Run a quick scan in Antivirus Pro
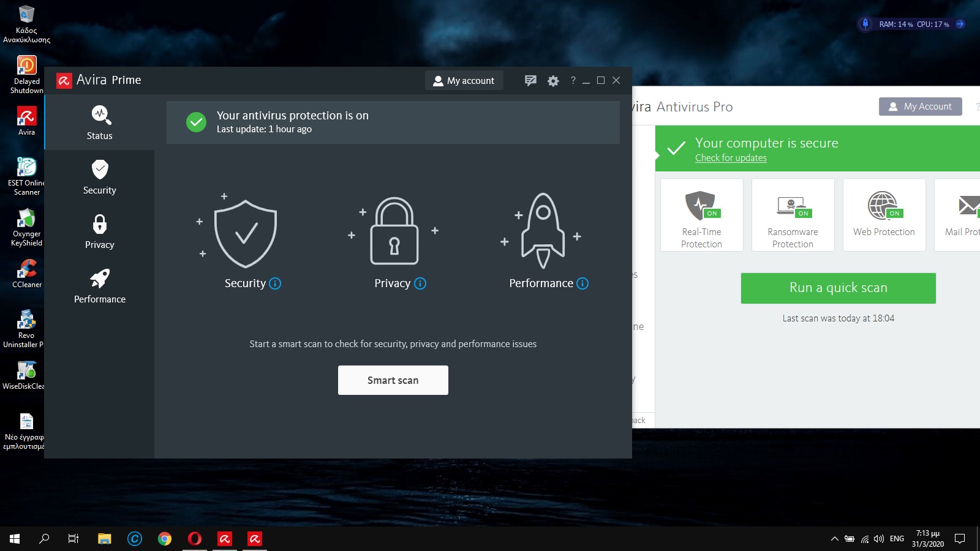Viewport: 980px width, 551px height. (x=839, y=288)
